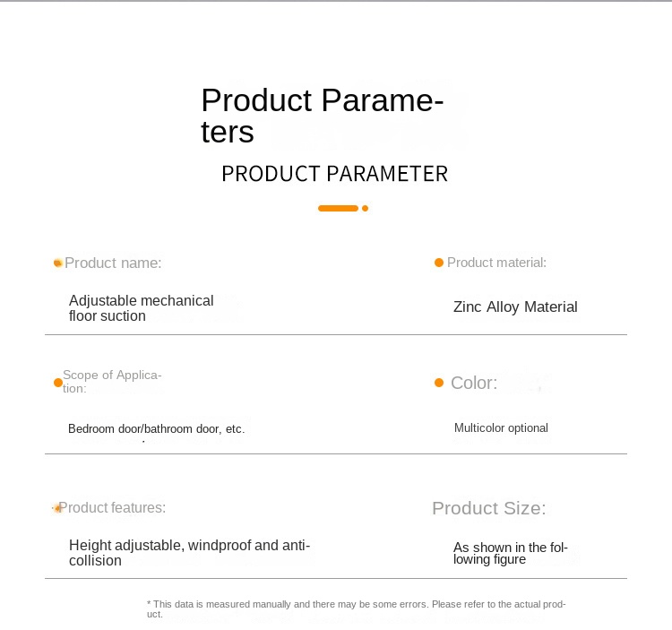672x630 pixels.
Task: Select the Zinc Alloy Material value
Action: pos(515,306)
